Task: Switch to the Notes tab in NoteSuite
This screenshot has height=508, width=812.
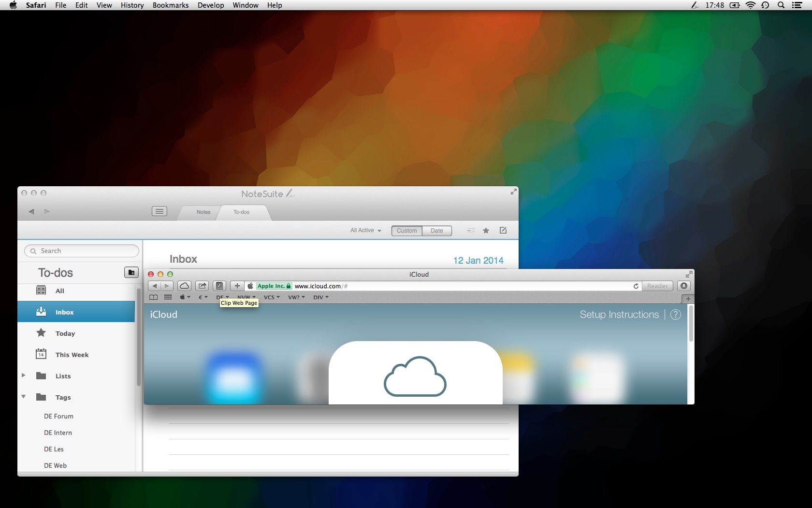Action: click(203, 212)
